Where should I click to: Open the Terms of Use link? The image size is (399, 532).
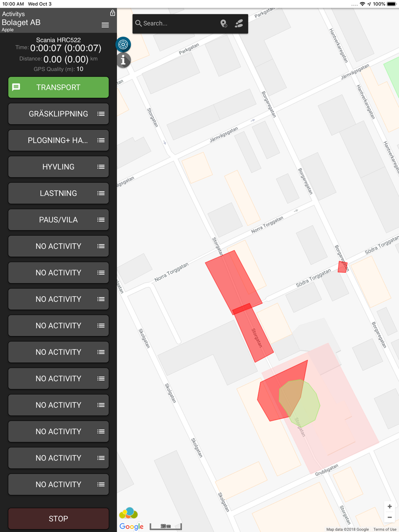(x=385, y=529)
